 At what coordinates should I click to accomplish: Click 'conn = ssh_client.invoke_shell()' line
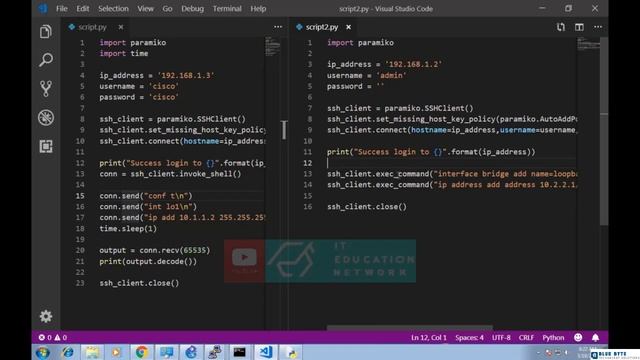coord(170,174)
